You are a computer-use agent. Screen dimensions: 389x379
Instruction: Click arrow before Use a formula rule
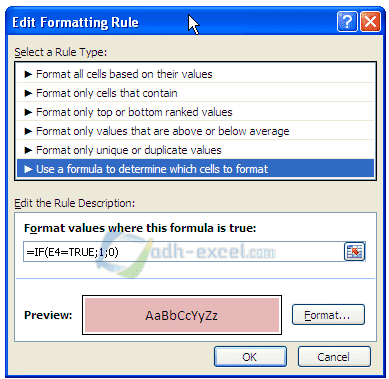(28, 169)
